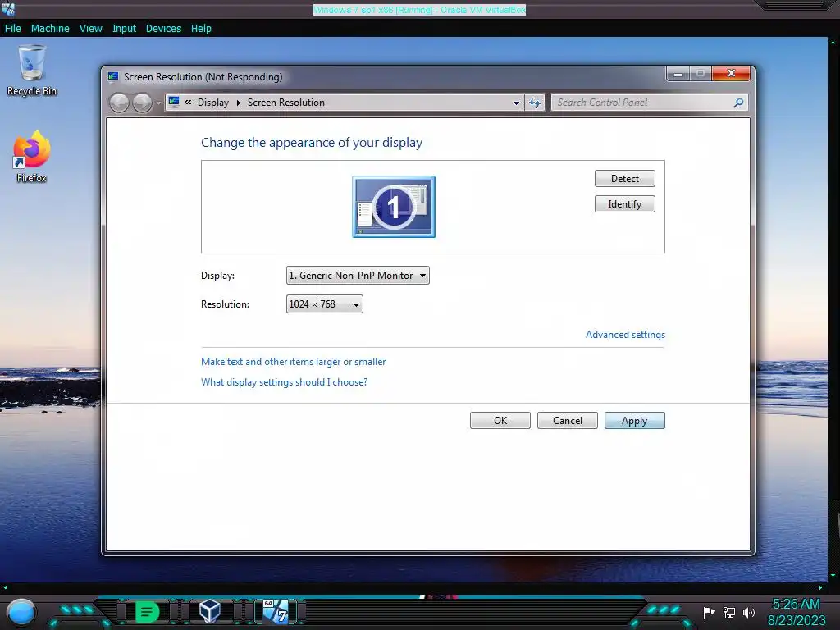Click the network tray icon

tap(729, 612)
